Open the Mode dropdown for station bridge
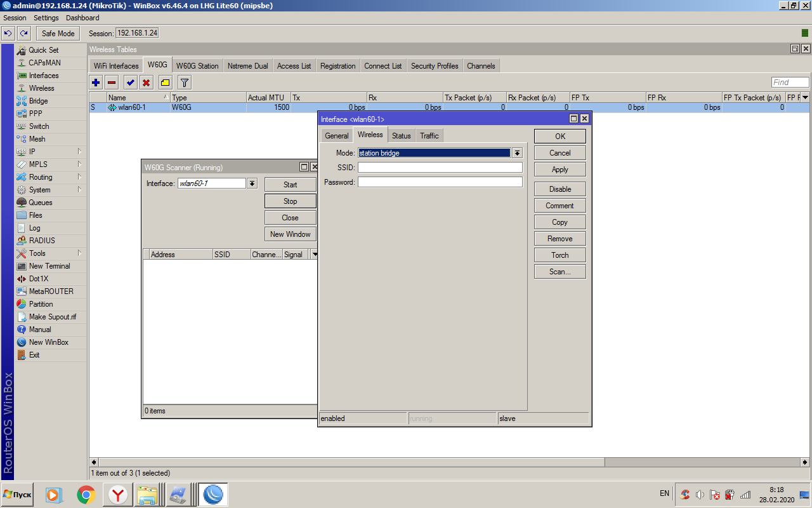Viewport: 812px width, 508px height. pos(517,153)
